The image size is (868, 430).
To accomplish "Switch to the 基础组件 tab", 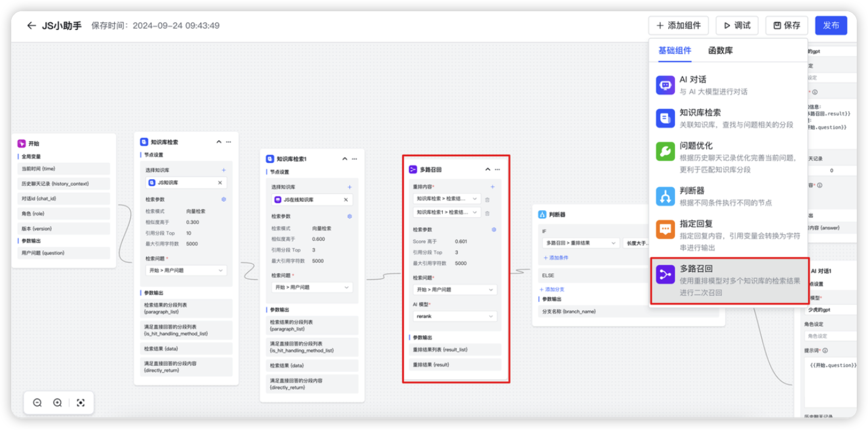I will (675, 51).
